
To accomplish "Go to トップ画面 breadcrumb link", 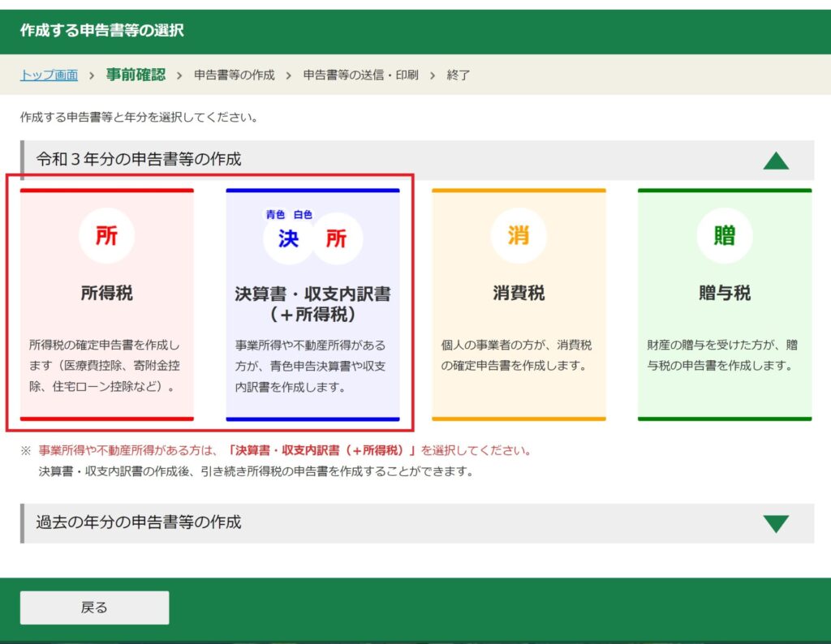I will [49, 75].
